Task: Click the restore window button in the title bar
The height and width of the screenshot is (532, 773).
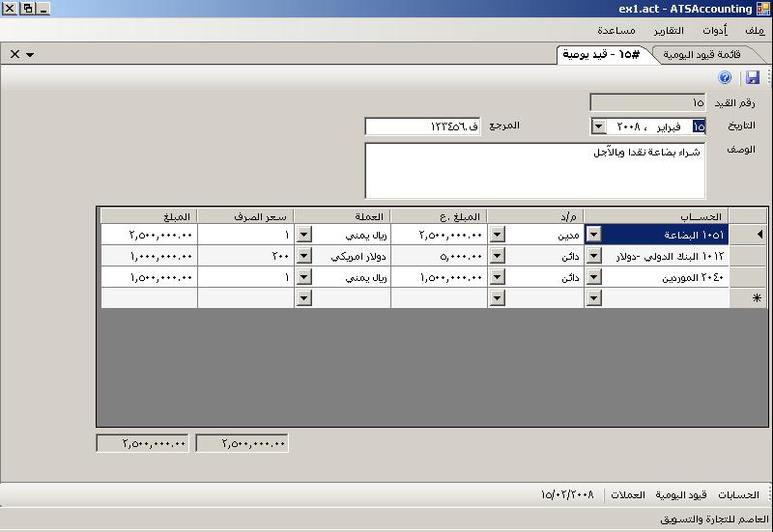Action: 28,9
